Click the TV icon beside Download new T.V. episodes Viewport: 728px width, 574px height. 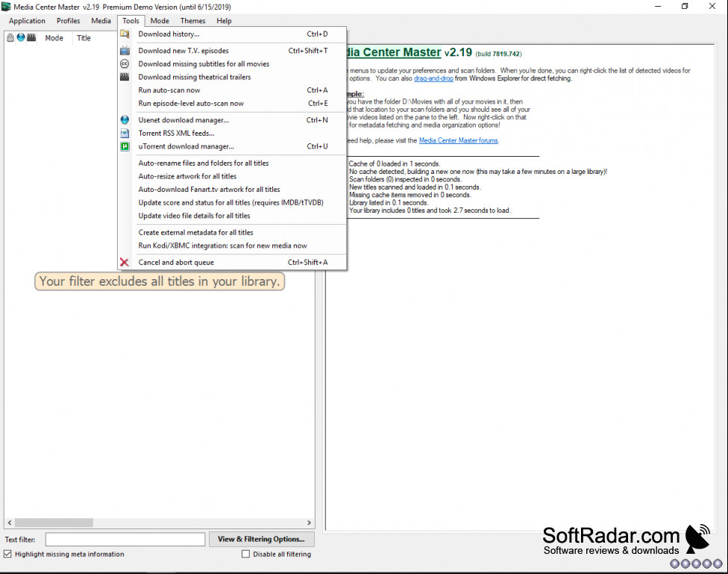(x=125, y=51)
